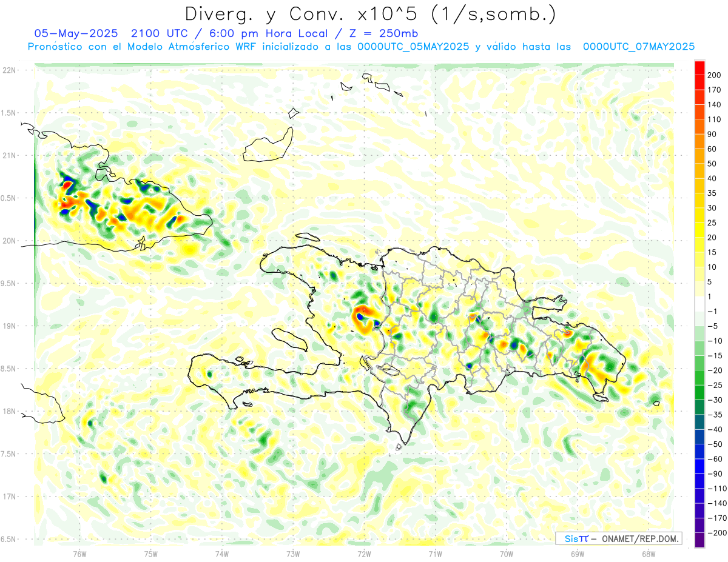This screenshot has height=562, width=728.
Task: Click the '-170' color bar value
Action: (x=716, y=518)
